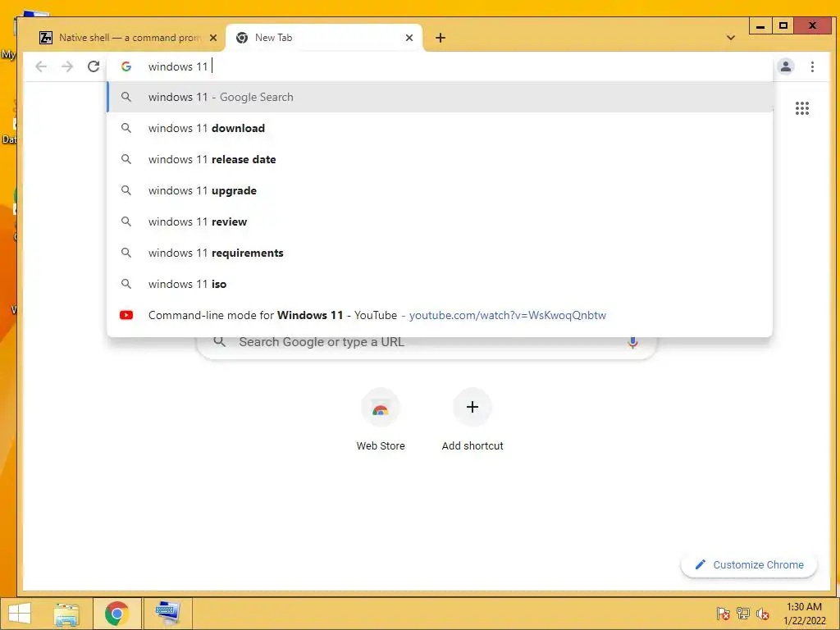Viewport: 840px width, 630px height.
Task: Open the Command-line mode YouTube suggestion
Action: [x=440, y=315]
